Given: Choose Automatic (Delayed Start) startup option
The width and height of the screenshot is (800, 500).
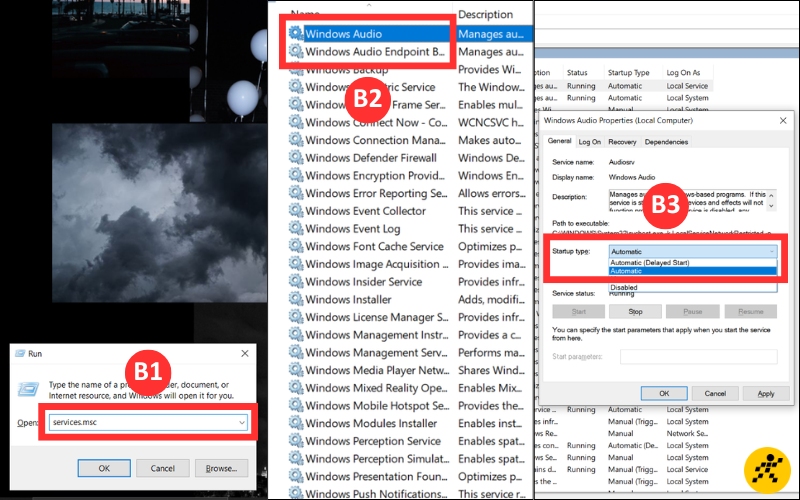Looking at the screenshot, I should pyautogui.click(x=693, y=262).
